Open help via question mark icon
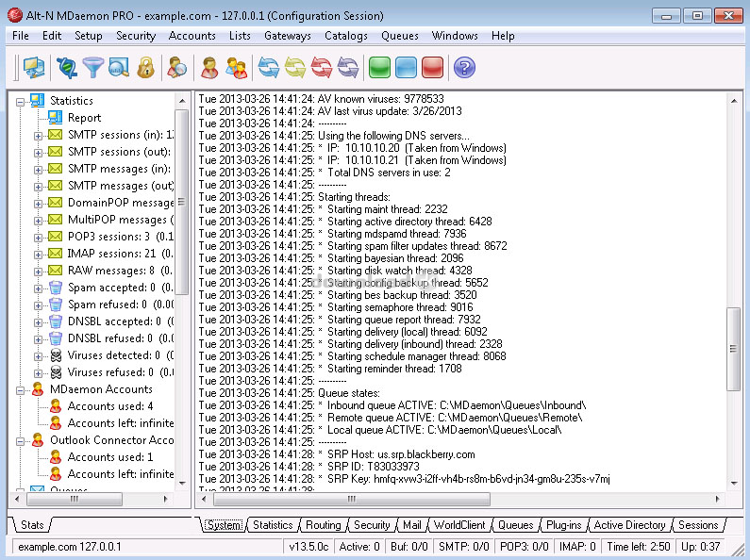 pyautogui.click(x=464, y=67)
